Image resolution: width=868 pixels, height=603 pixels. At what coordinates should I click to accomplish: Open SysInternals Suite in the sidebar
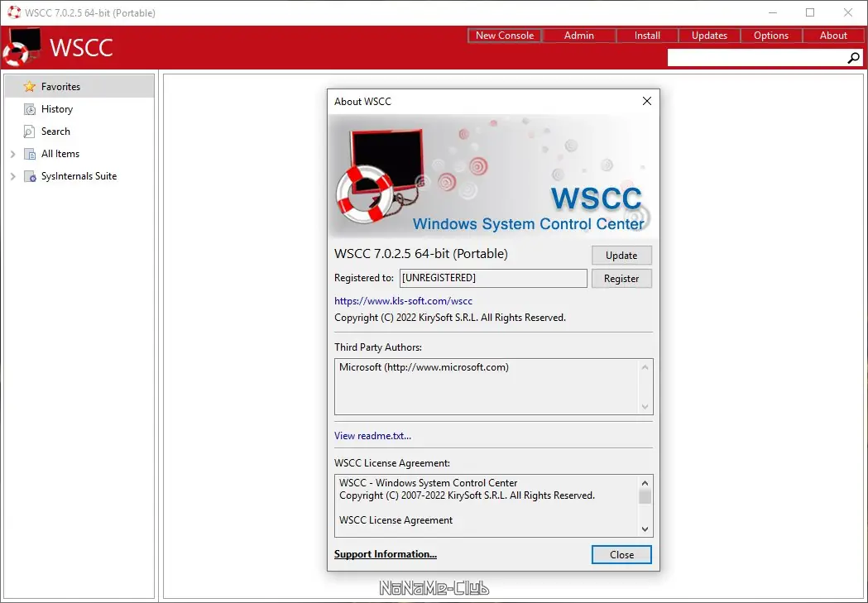click(x=80, y=175)
